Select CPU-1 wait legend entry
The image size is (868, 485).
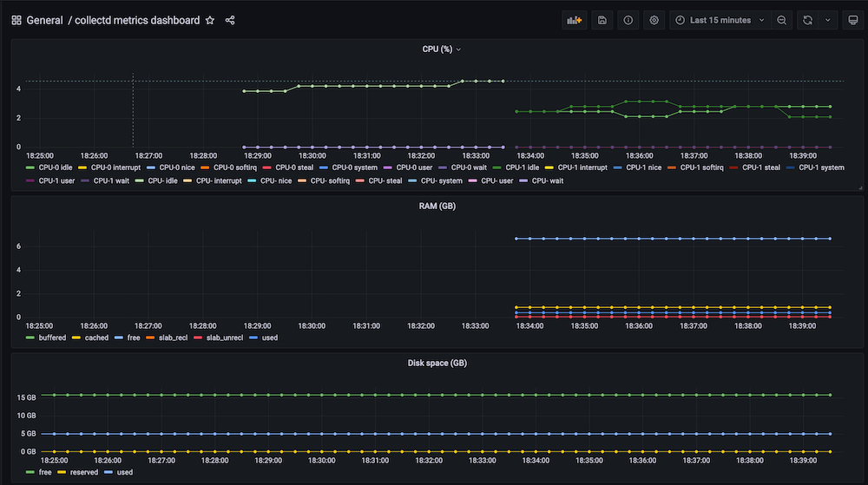(111, 180)
